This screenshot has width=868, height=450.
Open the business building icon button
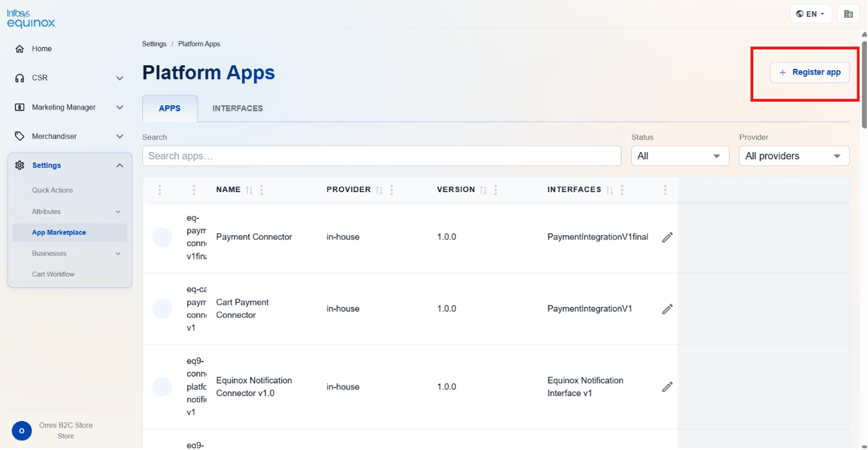tap(849, 14)
